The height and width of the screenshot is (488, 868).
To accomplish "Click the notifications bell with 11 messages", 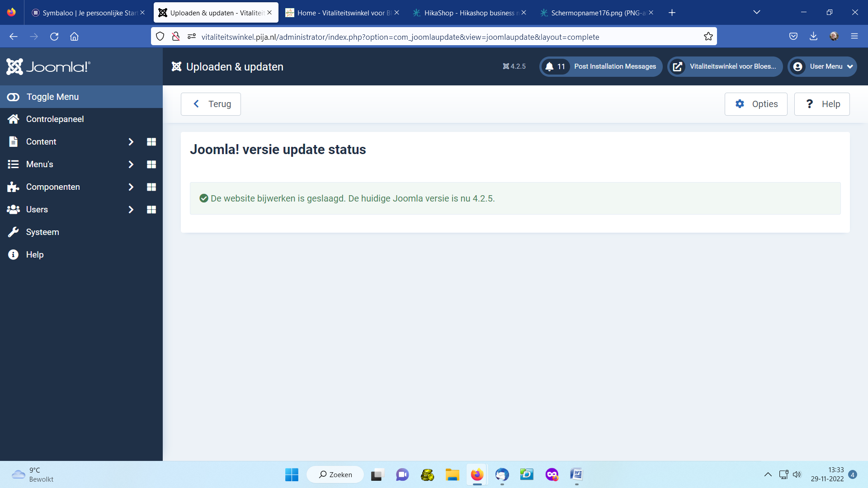I will 555,66.
